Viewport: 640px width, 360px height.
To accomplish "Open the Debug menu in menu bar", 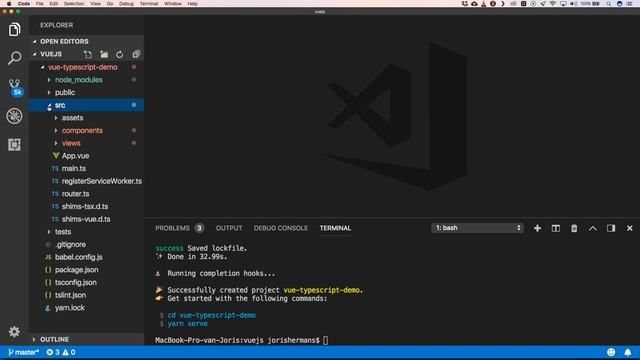I will [126, 4].
